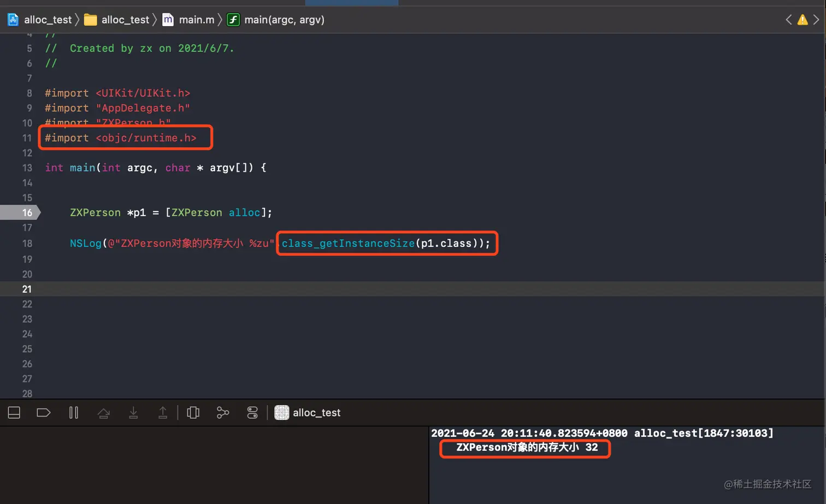Click line number 21 in the gutter
The height and width of the screenshot is (504, 826).
[27, 289]
